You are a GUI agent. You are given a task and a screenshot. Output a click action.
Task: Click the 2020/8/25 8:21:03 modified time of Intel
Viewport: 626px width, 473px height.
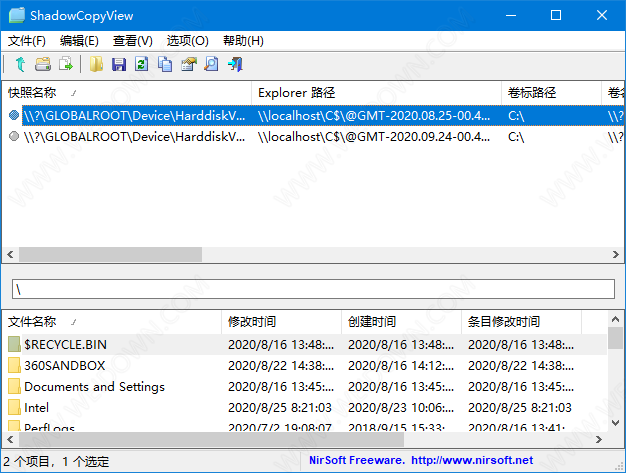pyautogui.click(x=280, y=408)
